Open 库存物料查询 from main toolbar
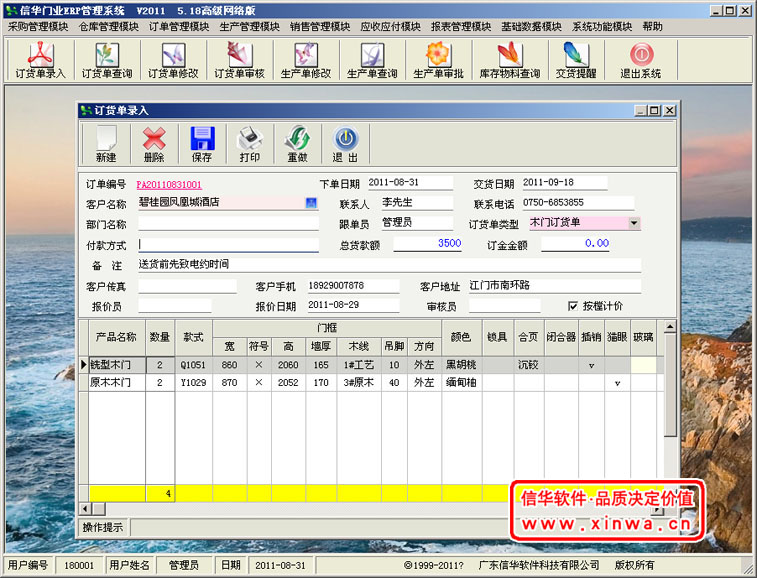The height and width of the screenshot is (578, 757). coord(509,60)
